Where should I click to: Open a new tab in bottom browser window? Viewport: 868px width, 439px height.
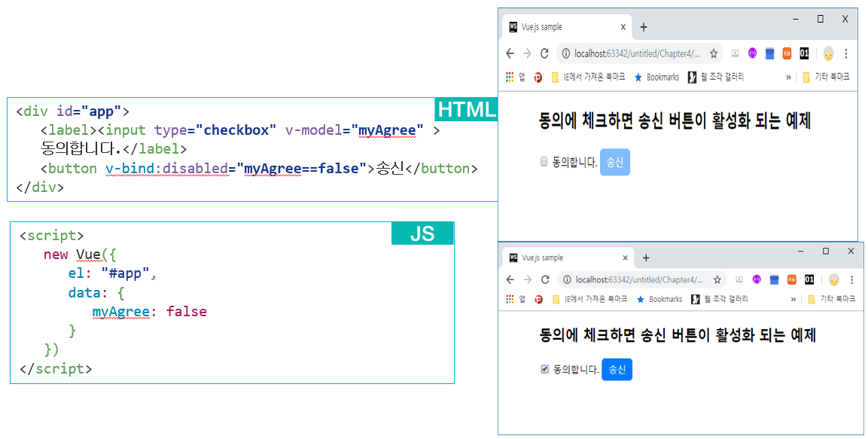tap(645, 258)
